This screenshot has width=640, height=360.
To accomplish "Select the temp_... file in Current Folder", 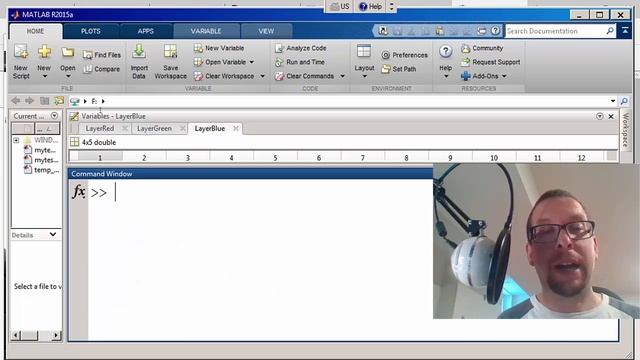I will coord(42,170).
